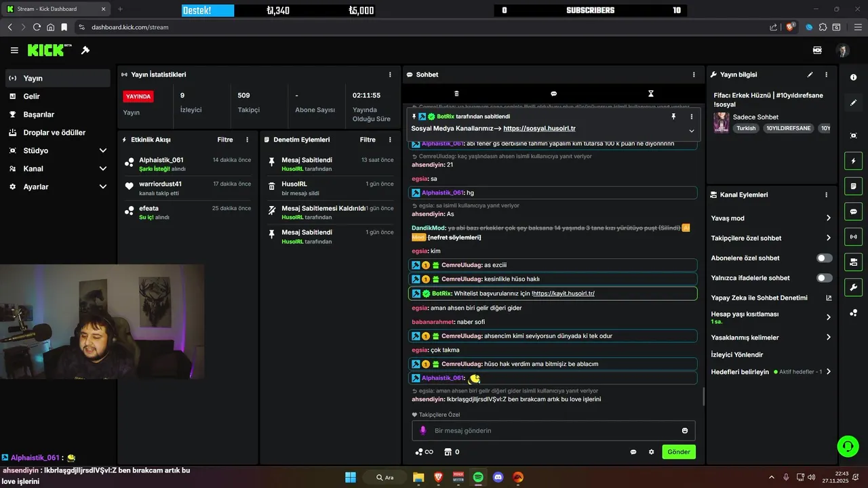Click the camera icon in the top header

817,50
